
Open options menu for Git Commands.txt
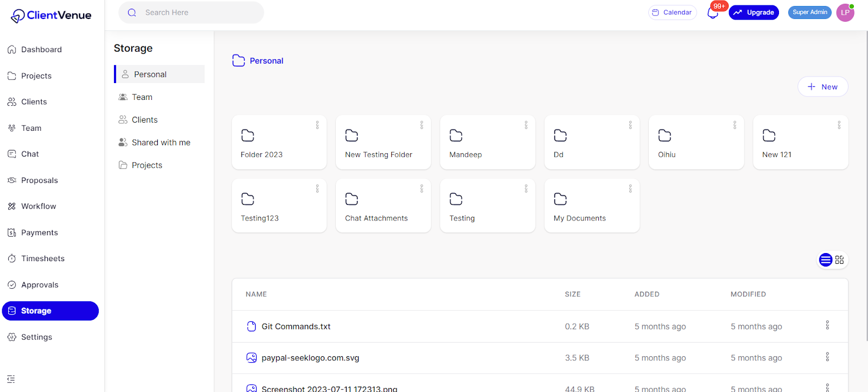tap(827, 325)
